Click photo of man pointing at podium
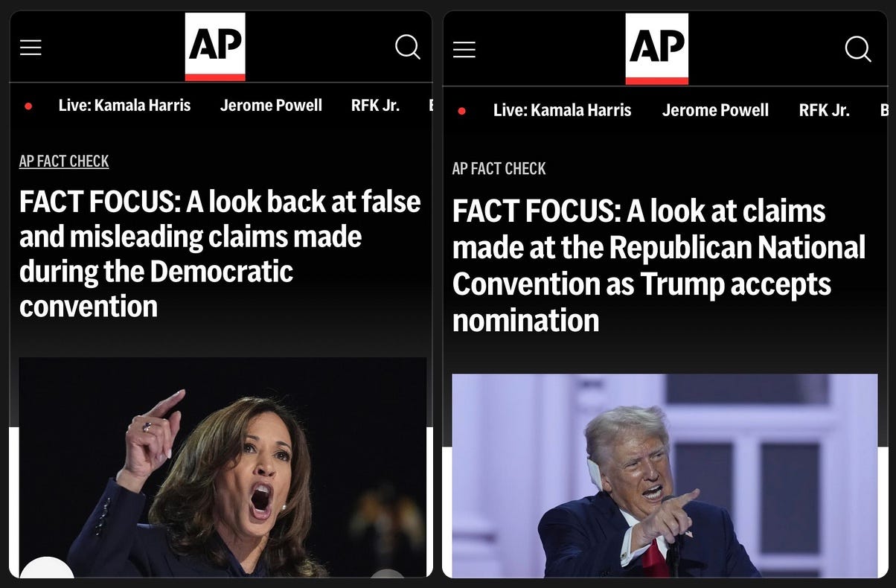Viewport: 896px width, 588px height. [665, 476]
